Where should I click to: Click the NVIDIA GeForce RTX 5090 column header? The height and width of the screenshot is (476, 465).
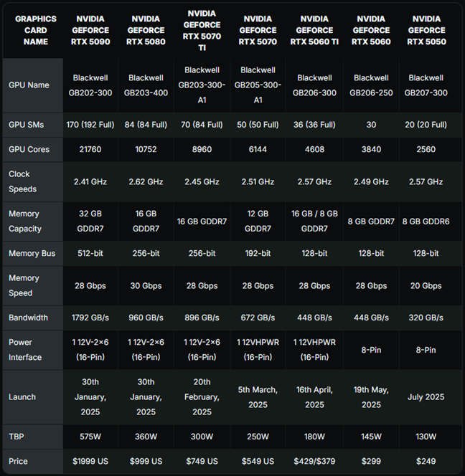[x=90, y=30]
